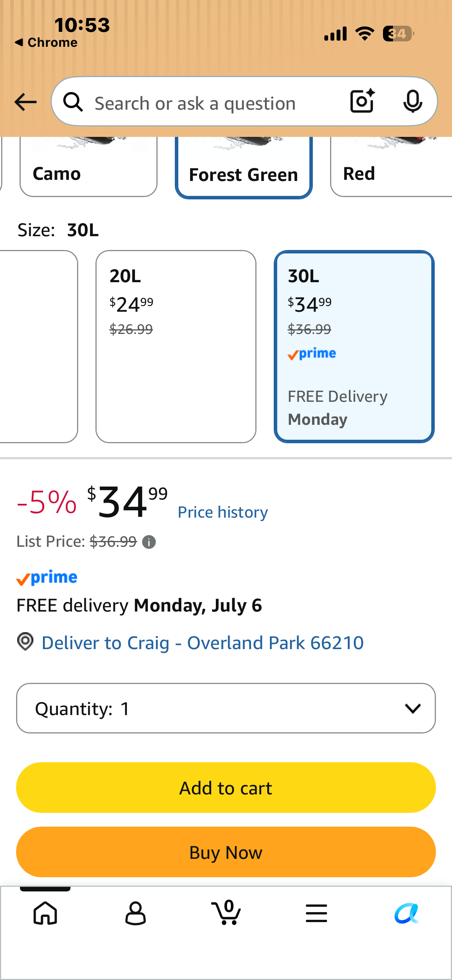Tap the List Price info icon
452x980 pixels.
(x=149, y=542)
